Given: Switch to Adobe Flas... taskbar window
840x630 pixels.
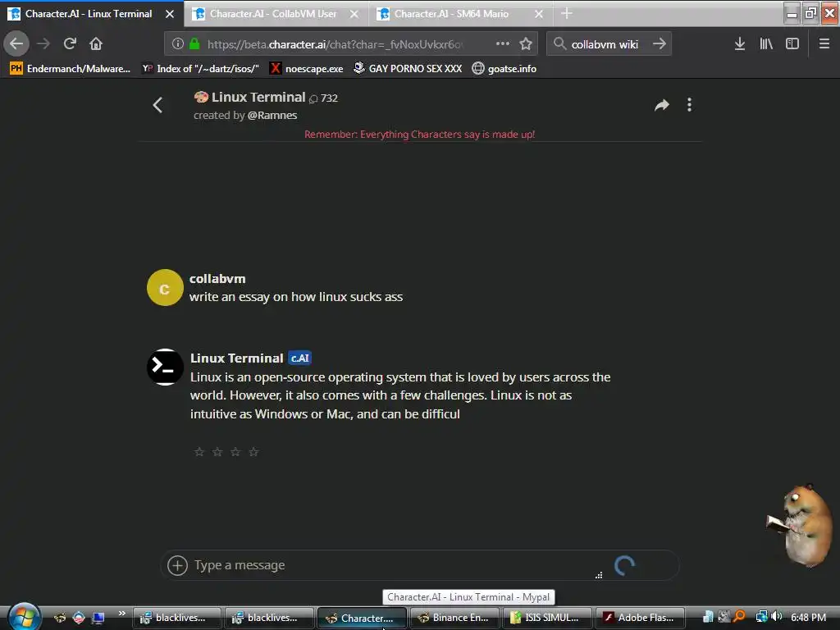Looking at the screenshot, I should (640, 618).
